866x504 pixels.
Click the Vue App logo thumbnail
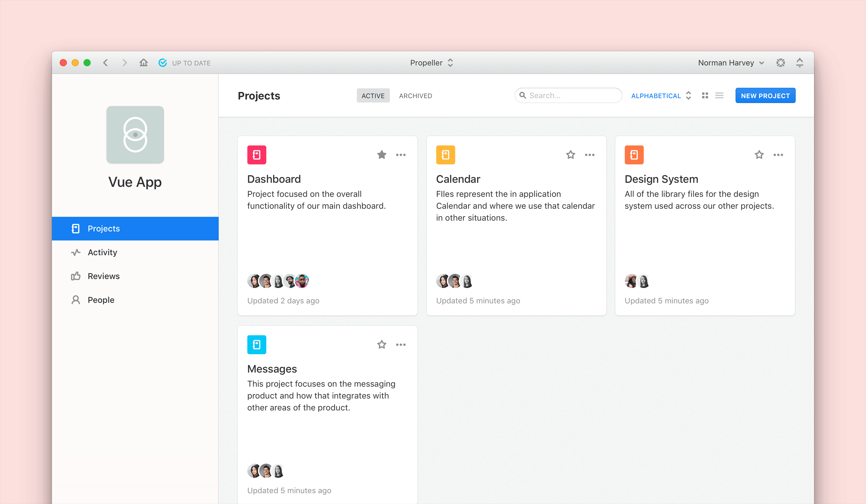(135, 135)
